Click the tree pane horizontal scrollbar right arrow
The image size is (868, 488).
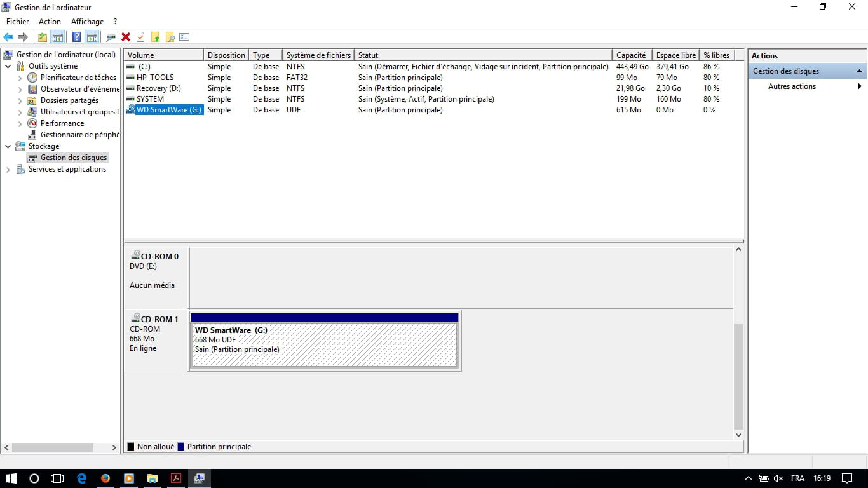(x=114, y=447)
